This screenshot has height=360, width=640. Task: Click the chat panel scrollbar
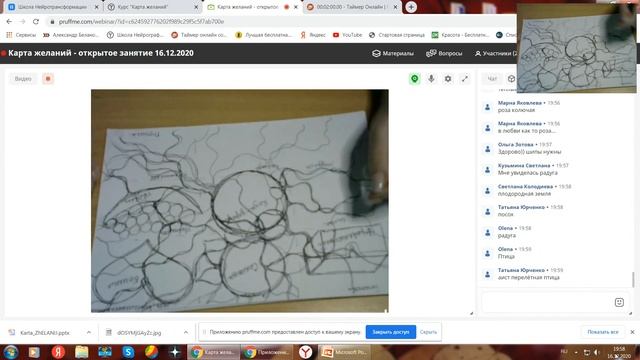[633, 279]
